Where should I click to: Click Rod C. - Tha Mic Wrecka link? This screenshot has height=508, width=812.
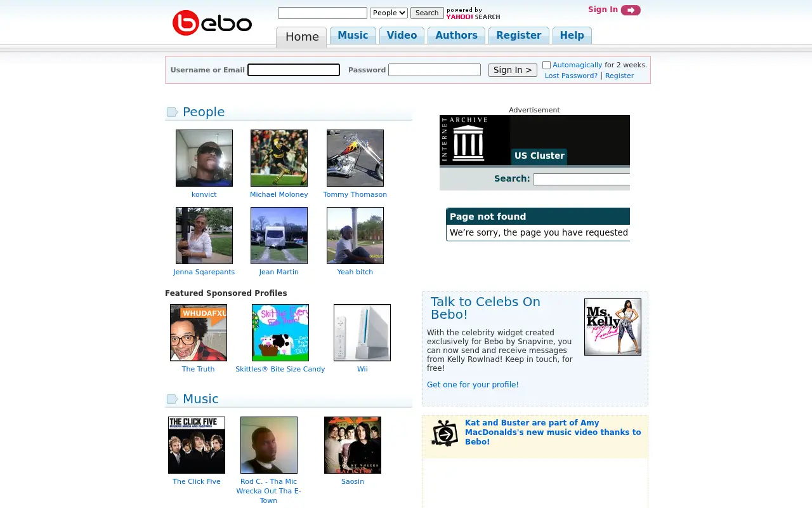pyautogui.click(x=269, y=491)
